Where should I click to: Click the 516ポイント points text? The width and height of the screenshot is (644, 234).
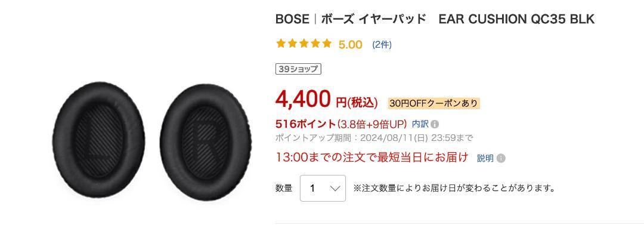[306, 124]
